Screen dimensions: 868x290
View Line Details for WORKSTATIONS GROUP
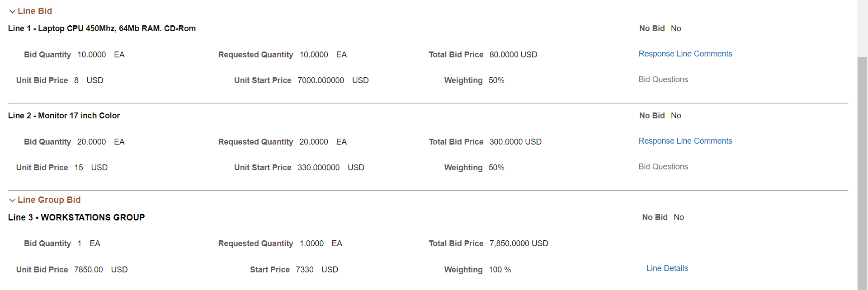[x=667, y=268]
